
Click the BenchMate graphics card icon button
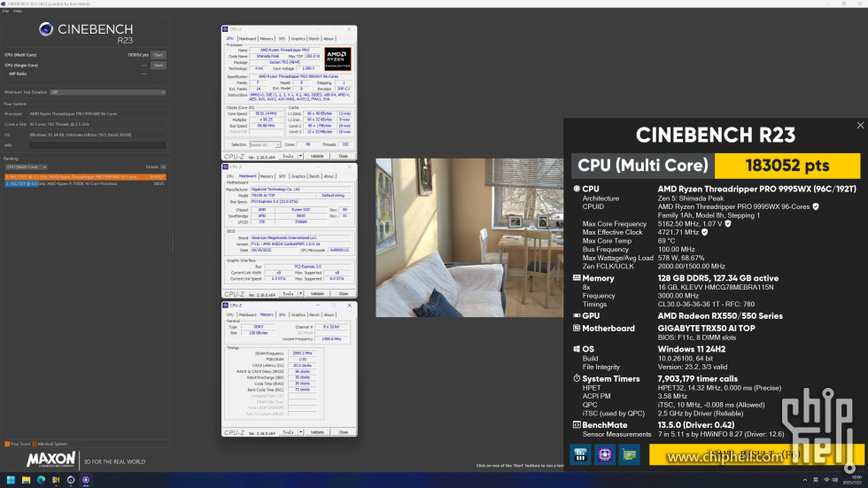pos(630,455)
